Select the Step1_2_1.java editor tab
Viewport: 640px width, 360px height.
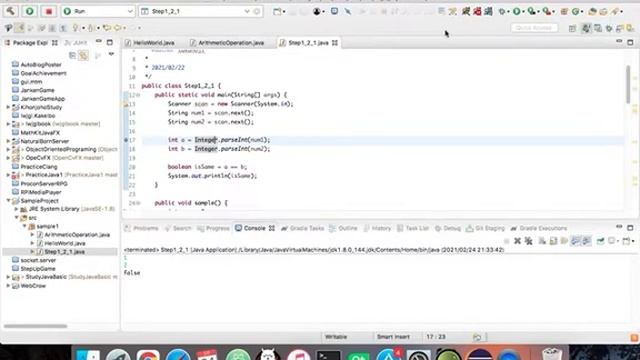pos(308,43)
